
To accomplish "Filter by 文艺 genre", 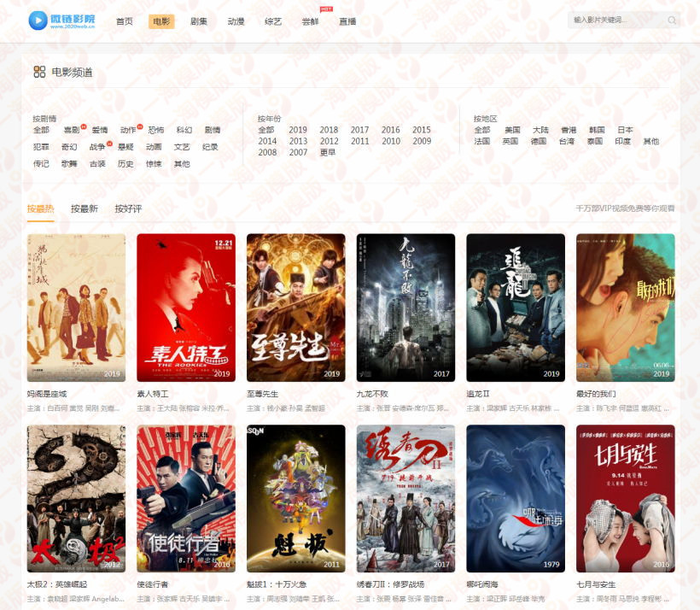I will pyautogui.click(x=182, y=147).
